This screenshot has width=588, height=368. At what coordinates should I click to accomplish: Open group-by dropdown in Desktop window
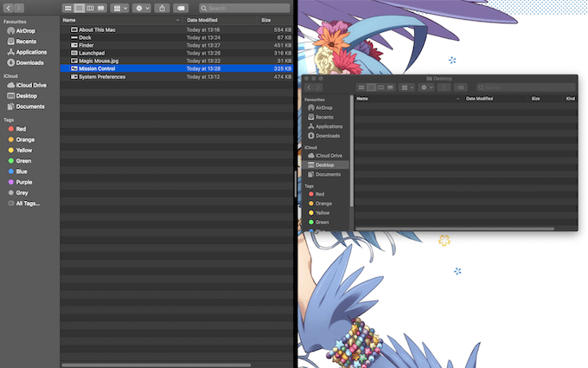click(x=407, y=87)
